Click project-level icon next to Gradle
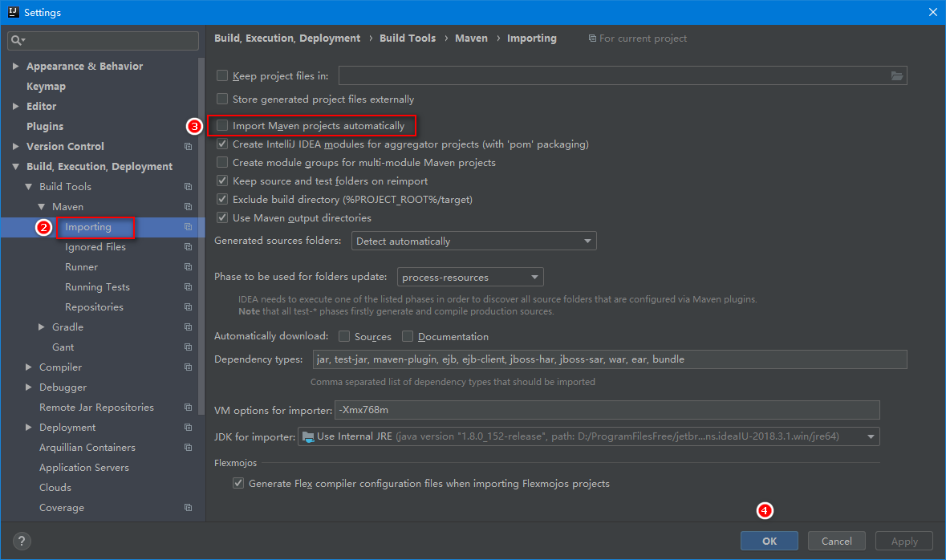The height and width of the screenshot is (560, 946). 189,327
